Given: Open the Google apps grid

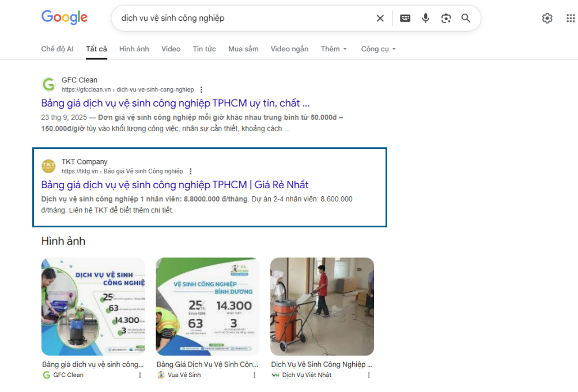Looking at the screenshot, I should pos(570,18).
